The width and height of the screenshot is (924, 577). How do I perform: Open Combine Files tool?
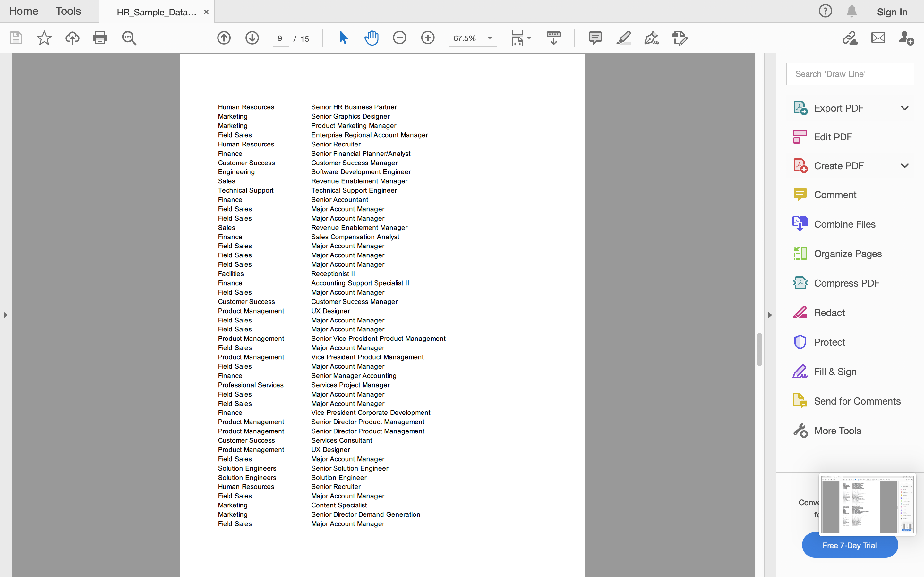[x=844, y=224]
